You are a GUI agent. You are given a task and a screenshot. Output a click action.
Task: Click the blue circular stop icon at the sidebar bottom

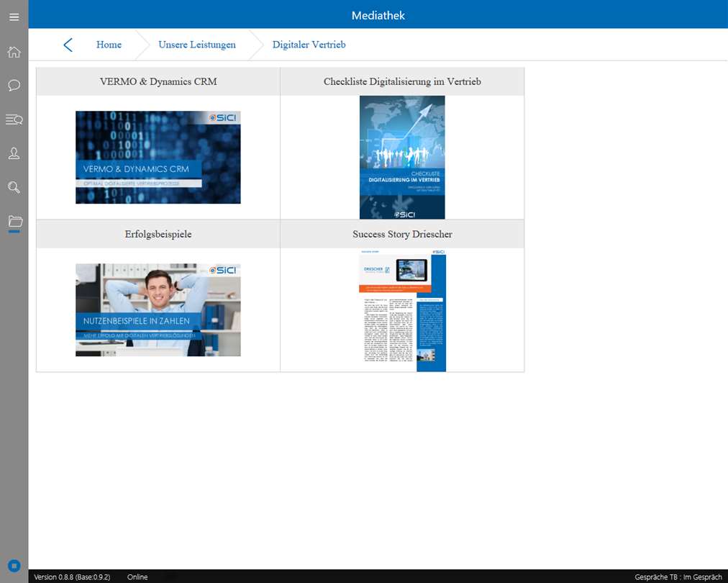(14, 566)
